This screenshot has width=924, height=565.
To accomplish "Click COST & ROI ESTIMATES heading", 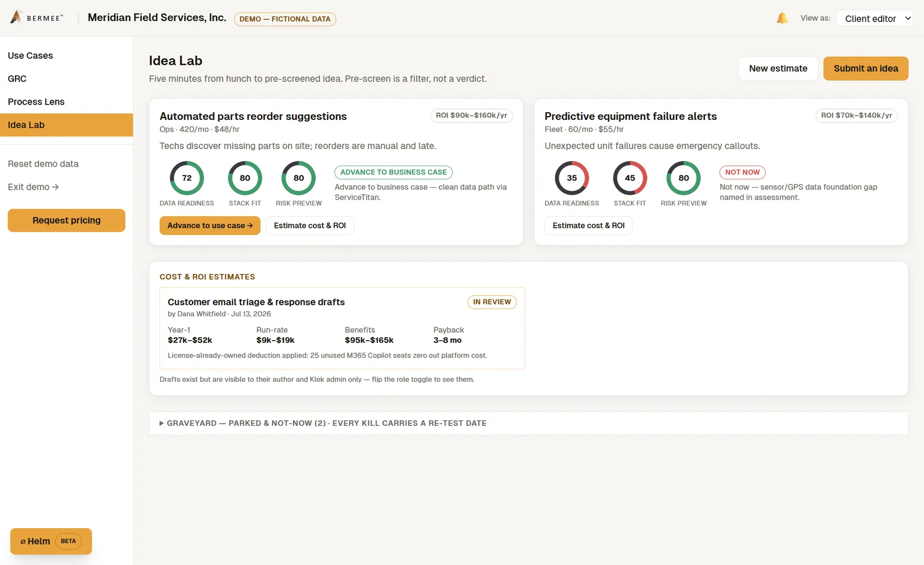I will click(207, 277).
